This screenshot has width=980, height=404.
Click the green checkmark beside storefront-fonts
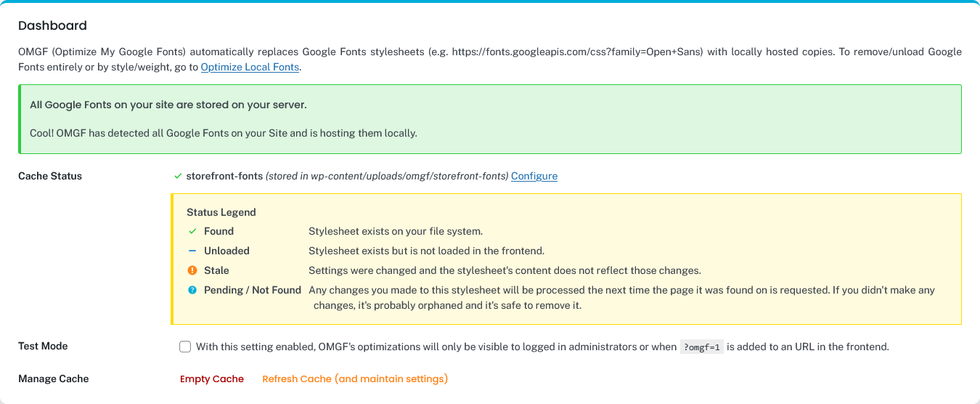(178, 176)
